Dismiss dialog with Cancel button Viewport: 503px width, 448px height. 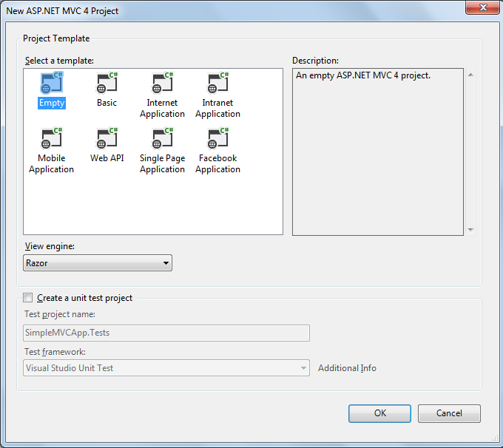click(x=449, y=413)
